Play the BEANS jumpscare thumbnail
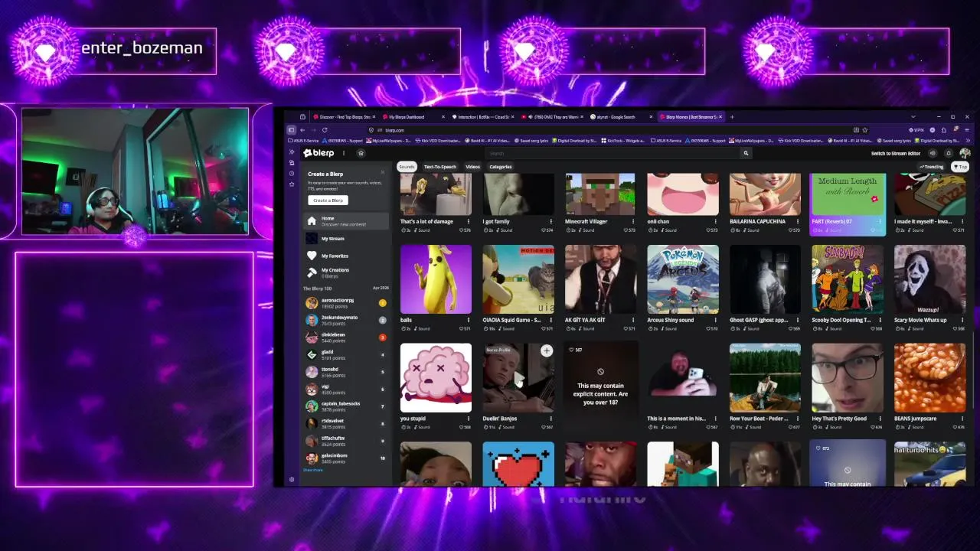Screen dimensions: 980x551 pyautogui.click(x=929, y=378)
